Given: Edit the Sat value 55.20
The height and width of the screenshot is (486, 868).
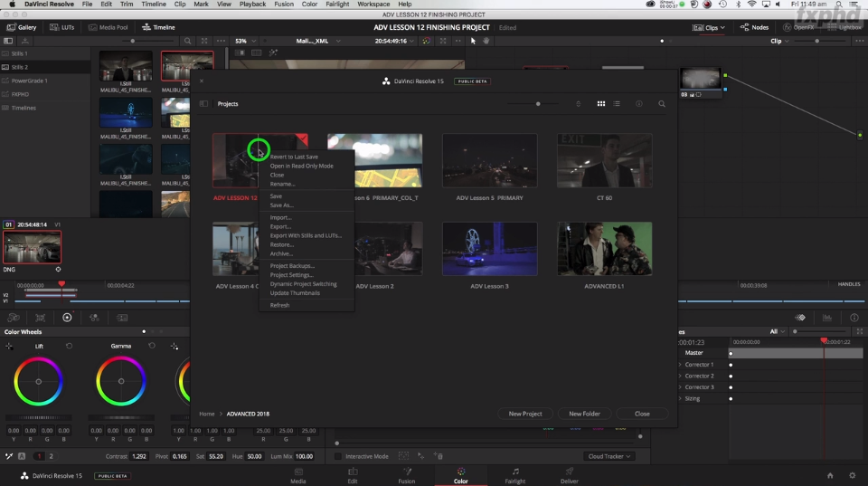Looking at the screenshot, I should [x=216, y=456].
